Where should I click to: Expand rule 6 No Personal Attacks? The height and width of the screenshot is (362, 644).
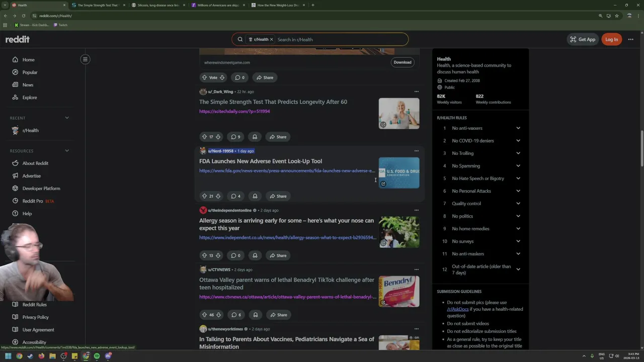518,191
